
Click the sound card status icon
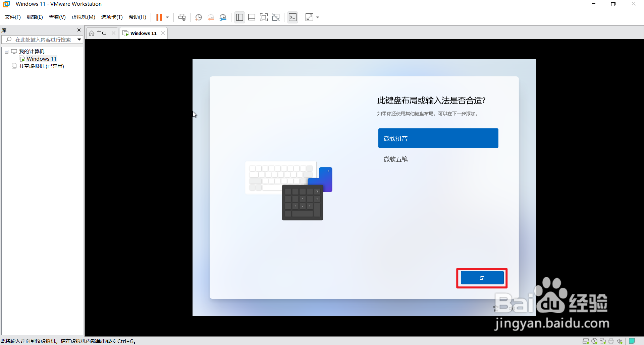pyautogui.click(x=620, y=341)
